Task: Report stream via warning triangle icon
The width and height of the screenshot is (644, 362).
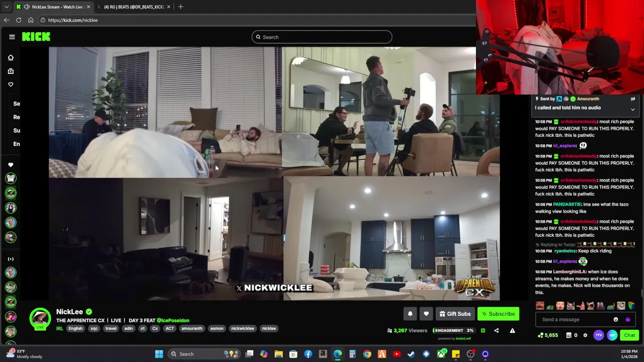Action: [x=512, y=330]
